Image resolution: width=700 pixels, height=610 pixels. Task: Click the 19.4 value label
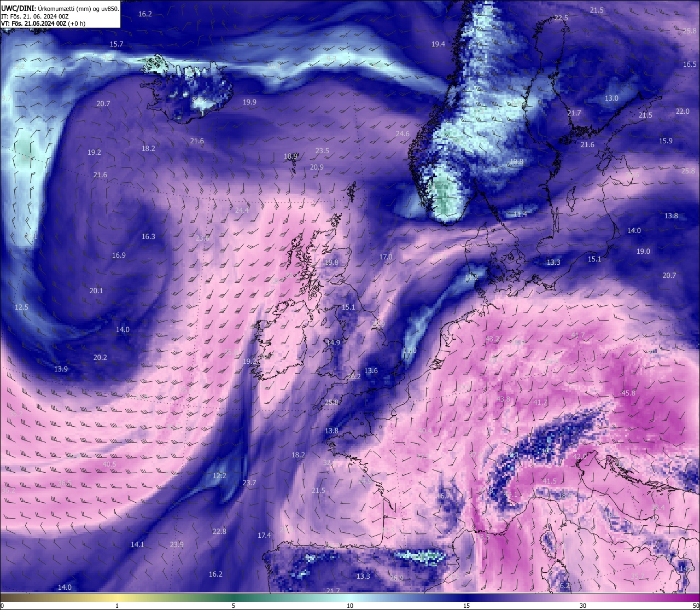click(x=438, y=44)
